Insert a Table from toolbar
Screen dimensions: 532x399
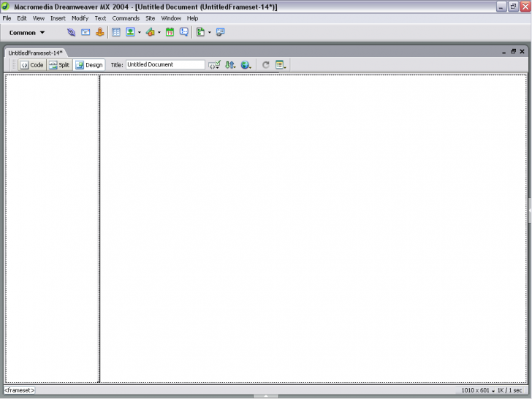116,32
